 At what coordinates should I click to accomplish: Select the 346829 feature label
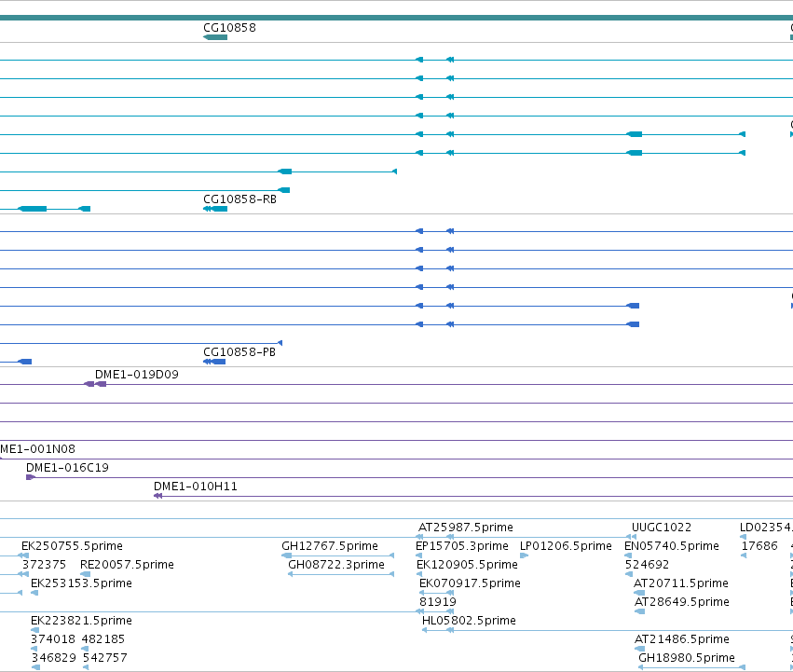pyautogui.click(x=54, y=658)
